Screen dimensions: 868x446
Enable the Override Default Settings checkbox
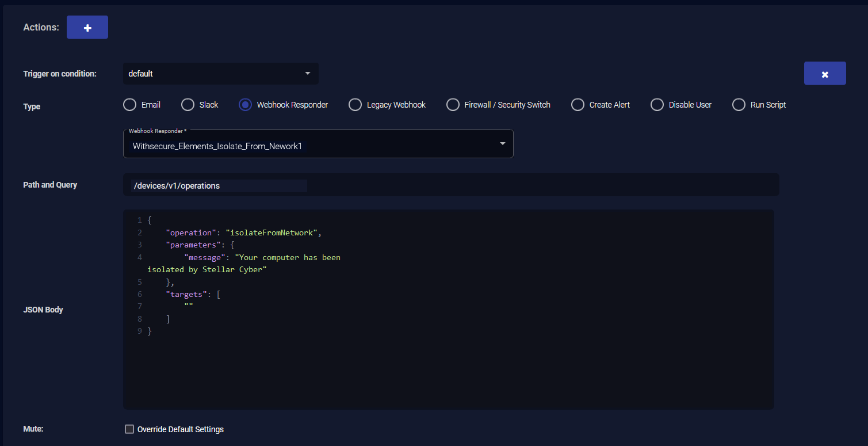click(129, 429)
